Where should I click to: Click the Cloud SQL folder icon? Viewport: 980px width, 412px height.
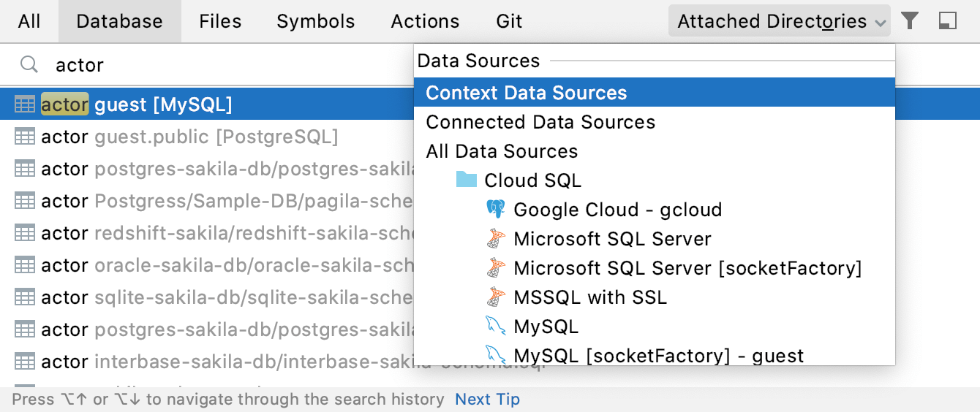pos(467,180)
